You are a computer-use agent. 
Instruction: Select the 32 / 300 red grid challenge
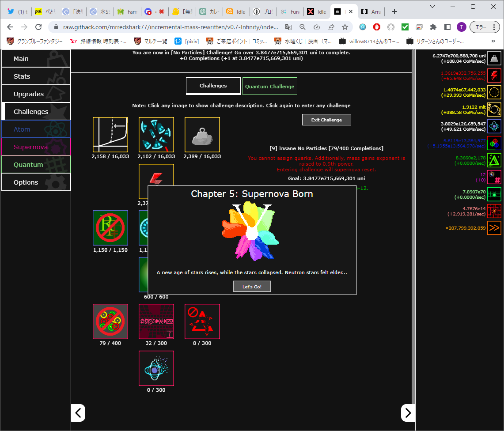(x=156, y=321)
